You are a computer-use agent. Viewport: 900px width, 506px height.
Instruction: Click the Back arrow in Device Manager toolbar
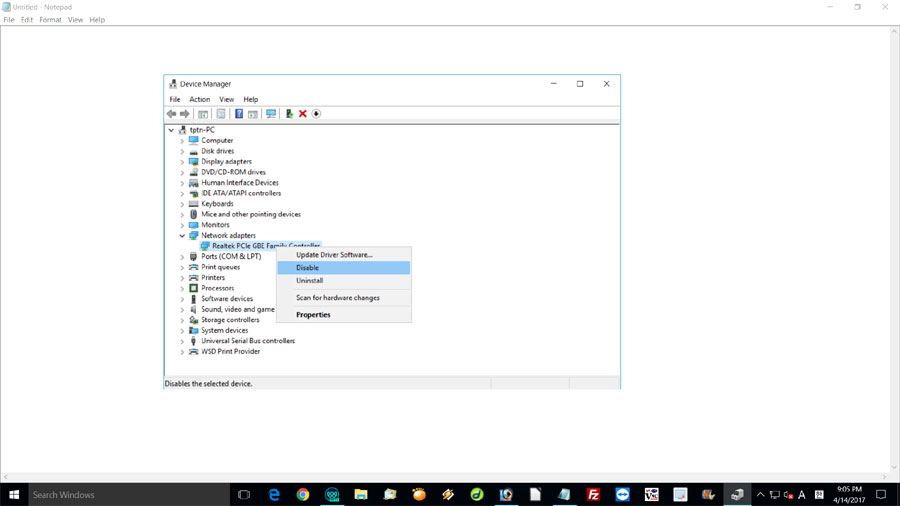(x=171, y=114)
